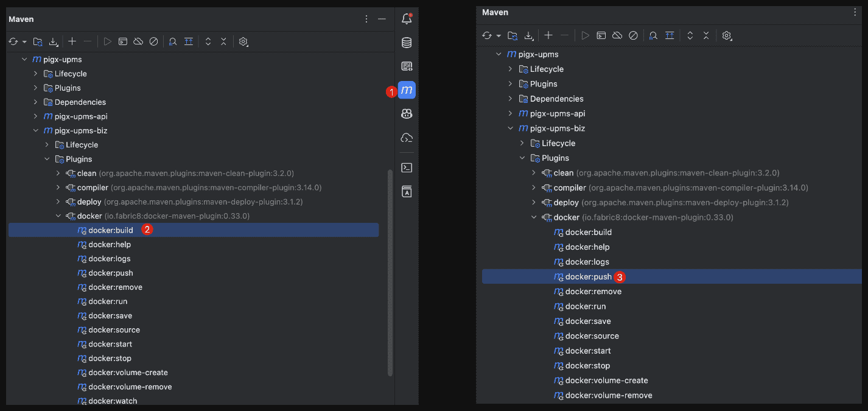Toggle Skip Tests mode in right Maven toolbar

tap(633, 35)
